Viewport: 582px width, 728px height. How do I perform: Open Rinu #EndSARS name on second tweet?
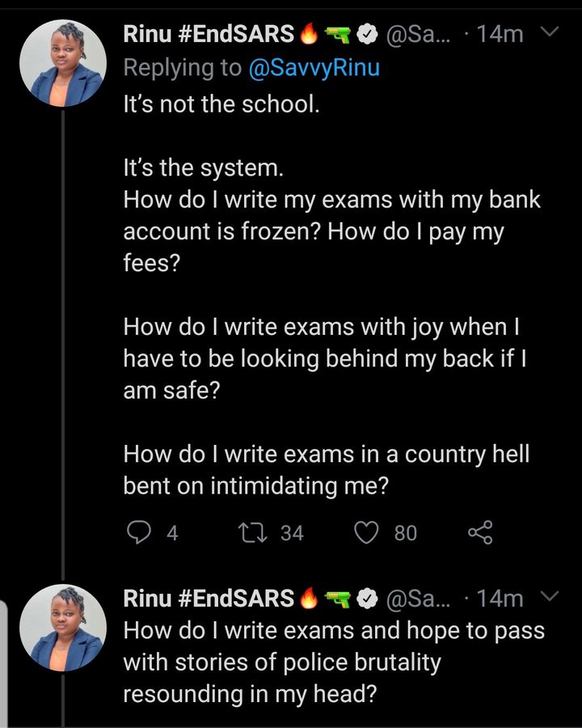click(x=209, y=599)
